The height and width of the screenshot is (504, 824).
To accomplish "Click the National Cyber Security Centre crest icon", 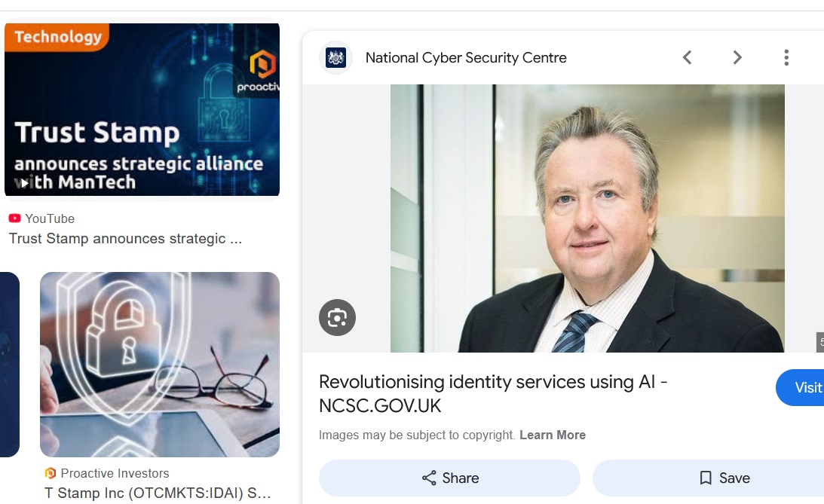I will coord(335,57).
